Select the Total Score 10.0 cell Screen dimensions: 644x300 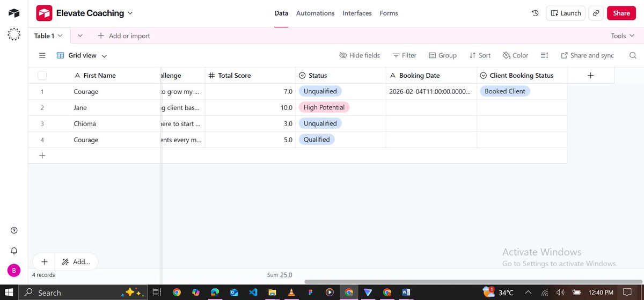pyautogui.click(x=251, y=107)
